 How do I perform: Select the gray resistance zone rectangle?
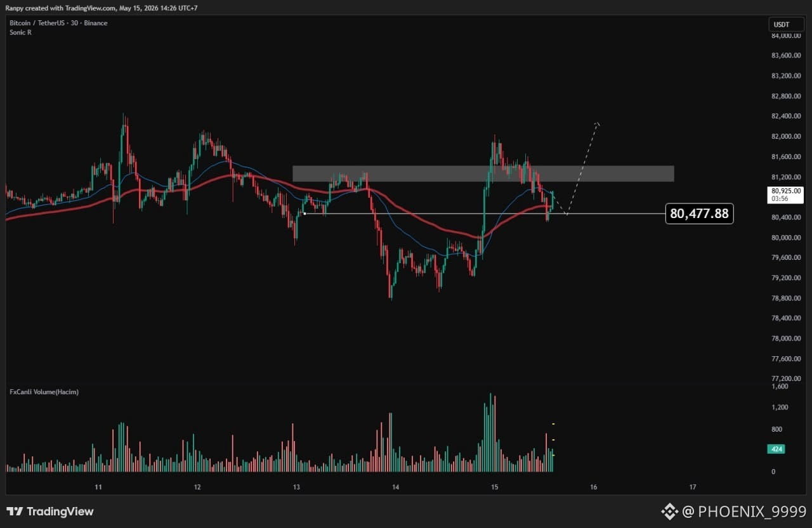483,174
